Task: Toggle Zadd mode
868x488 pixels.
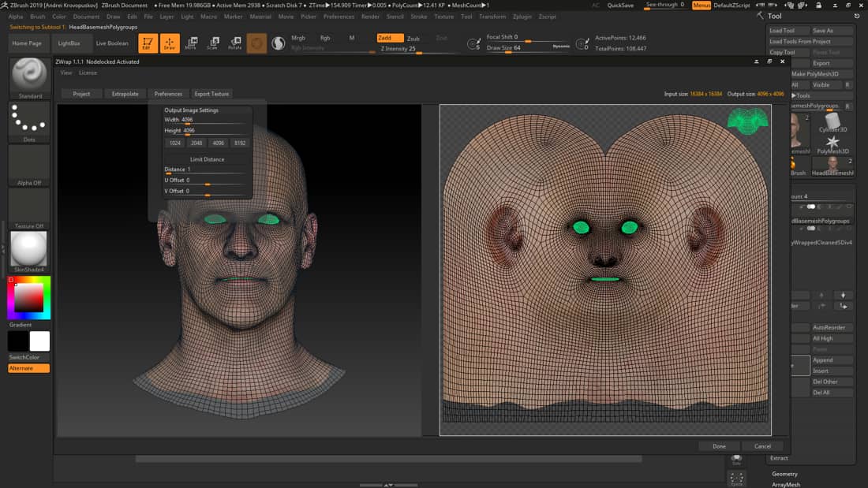Action: click(x=391, y=38)
